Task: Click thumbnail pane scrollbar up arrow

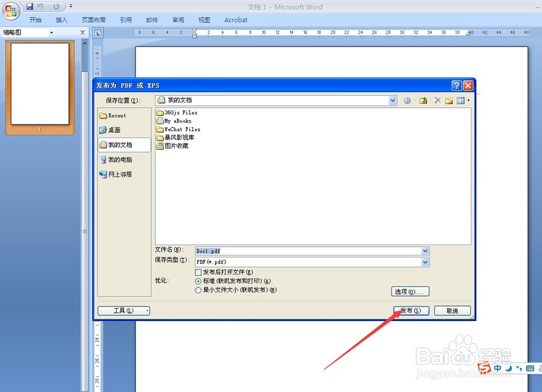Action: tap(85, 43)
